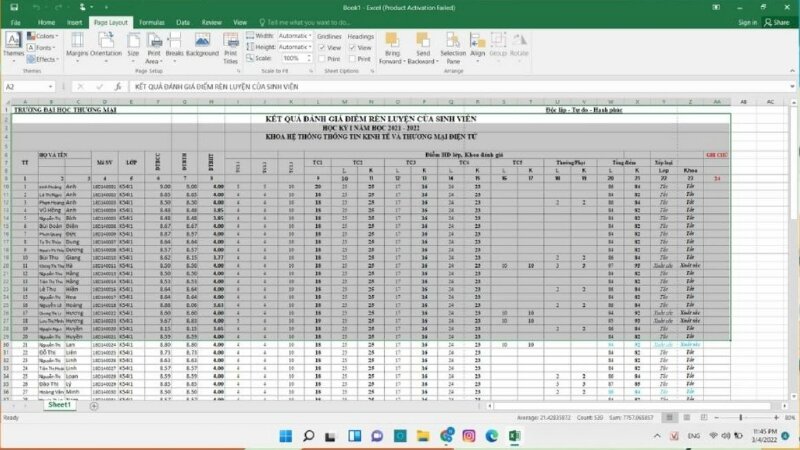
Task: Toggle Headings View checkbox
Action: (x=353, y=47)
